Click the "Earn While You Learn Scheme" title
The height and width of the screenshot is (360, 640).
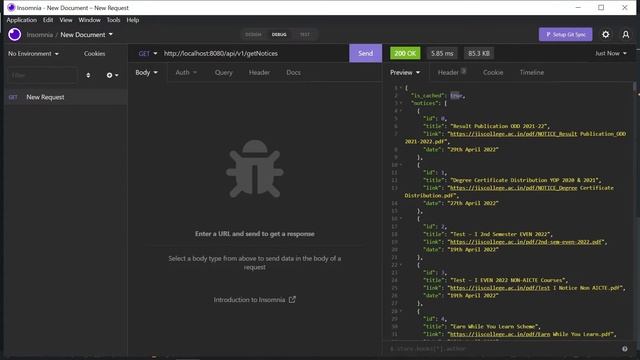pyautogui.click(x=495, y=326)
